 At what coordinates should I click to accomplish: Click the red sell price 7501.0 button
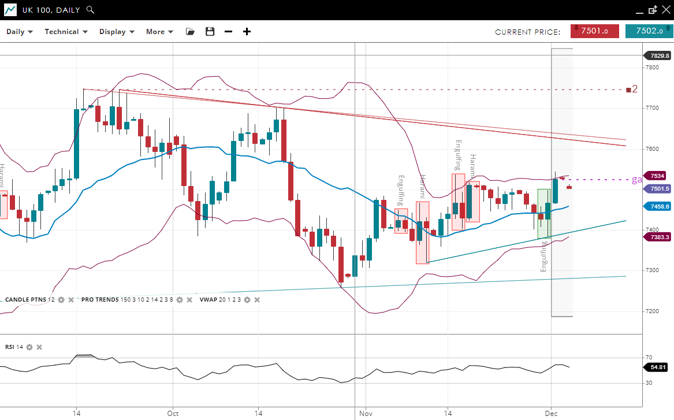click(x=594, y=32)
